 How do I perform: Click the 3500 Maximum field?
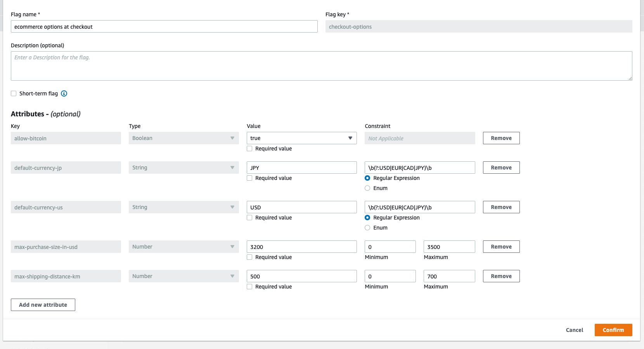[449, 247]
